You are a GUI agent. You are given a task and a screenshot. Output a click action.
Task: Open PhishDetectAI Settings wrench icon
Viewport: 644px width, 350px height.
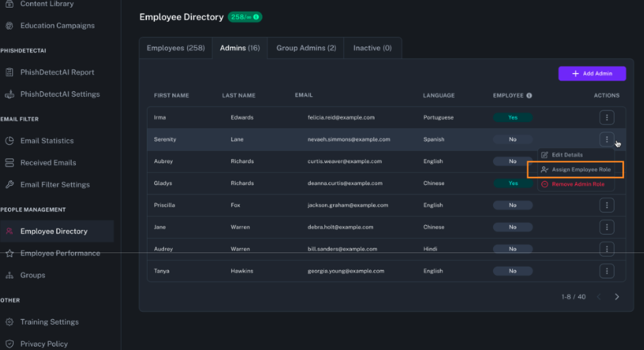pos(10,94)
